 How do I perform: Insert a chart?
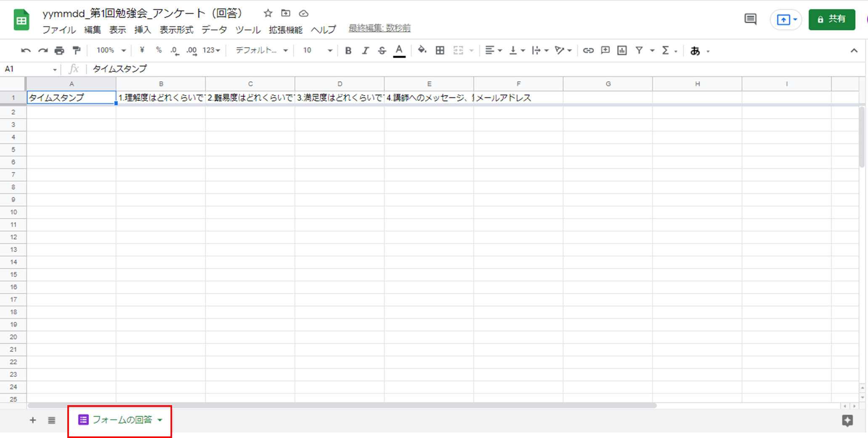pyautogui.click(x=622, y=50)
